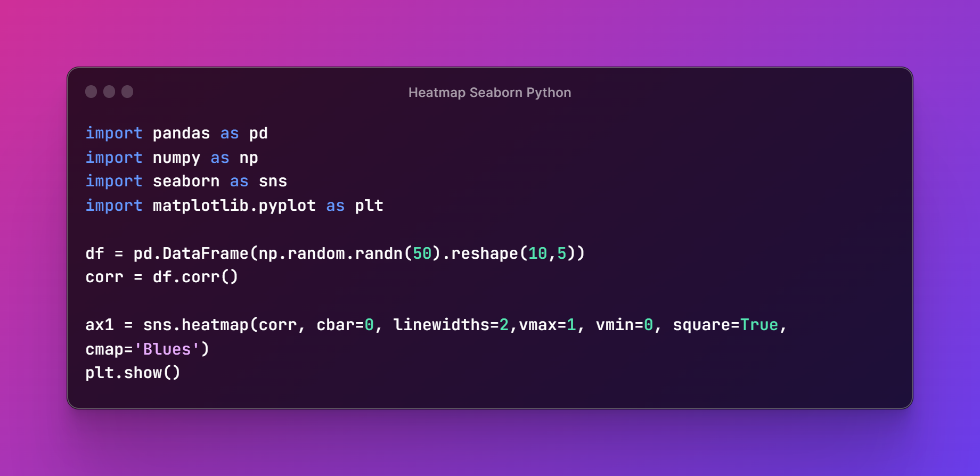Click the line 'corr = df.corr()'
This screenshot has width=980, height=476.
click(x=162, y=277)
